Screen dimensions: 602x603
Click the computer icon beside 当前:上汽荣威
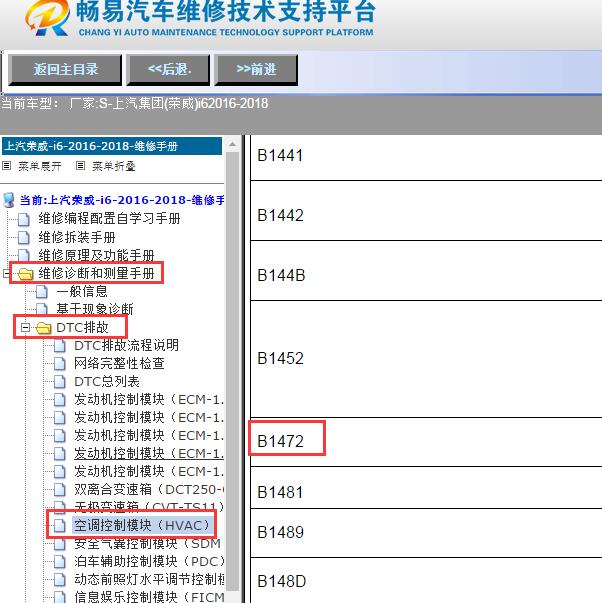point(9,200)
